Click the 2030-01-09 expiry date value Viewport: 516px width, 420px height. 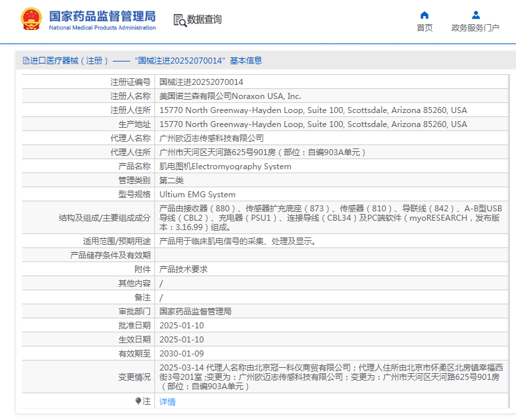click(182, 353)
